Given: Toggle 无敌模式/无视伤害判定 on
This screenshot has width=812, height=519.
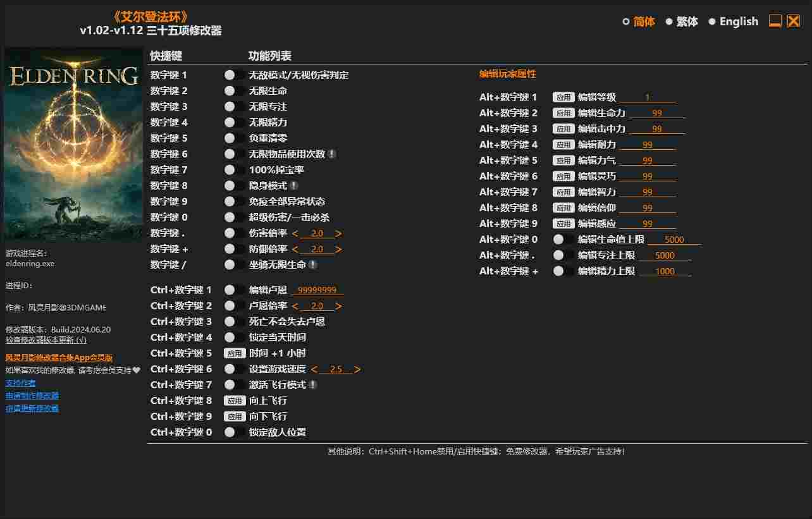Looking at the screenshot, I should click(235, 75).
